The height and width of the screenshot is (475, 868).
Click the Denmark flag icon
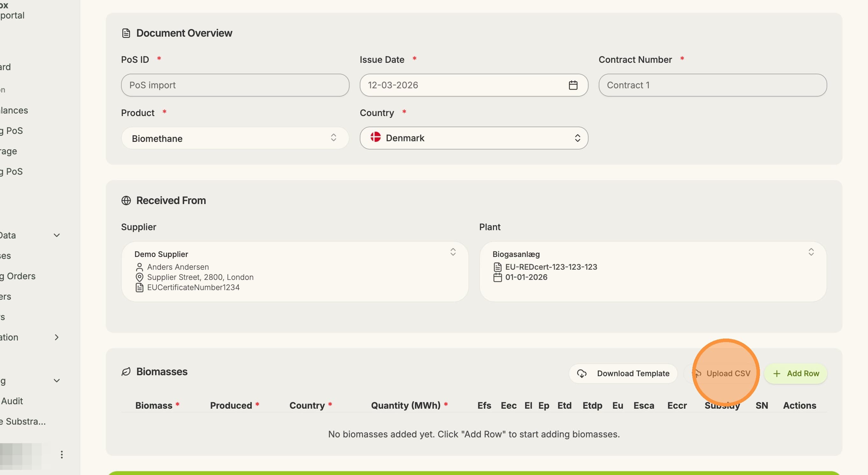coord(375,137)
